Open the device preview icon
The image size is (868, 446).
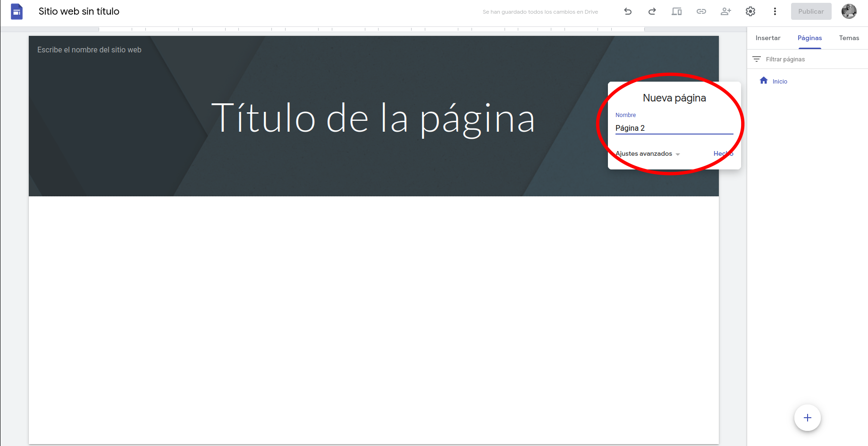(x=676, y=11)
